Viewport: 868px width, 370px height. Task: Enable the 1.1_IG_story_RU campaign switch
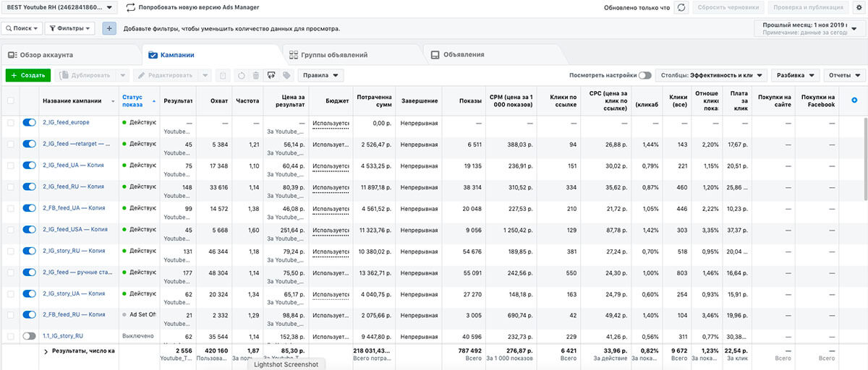(x=29, y=336)
